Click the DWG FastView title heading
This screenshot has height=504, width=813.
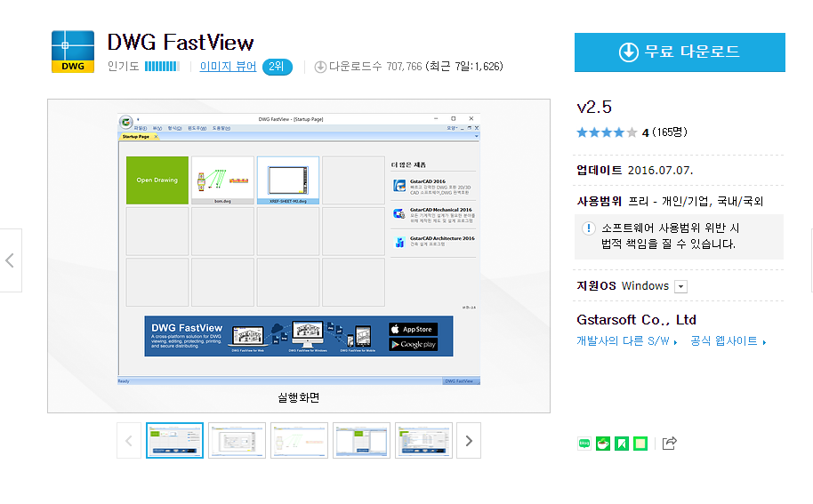(181, 43)
